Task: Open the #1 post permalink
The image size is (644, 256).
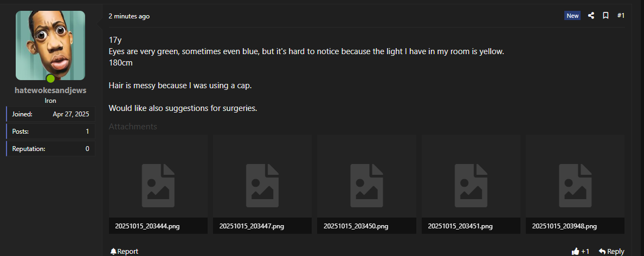Action: coord(621,16)
